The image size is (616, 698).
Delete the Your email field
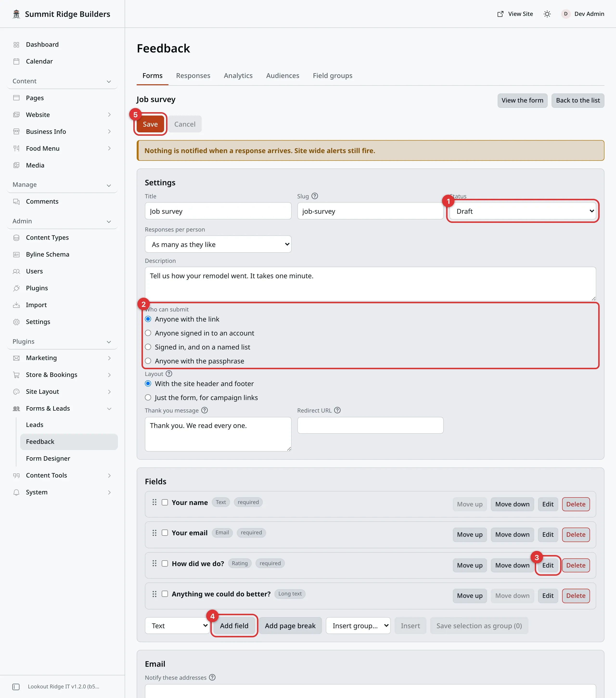(x=576, y=534)
